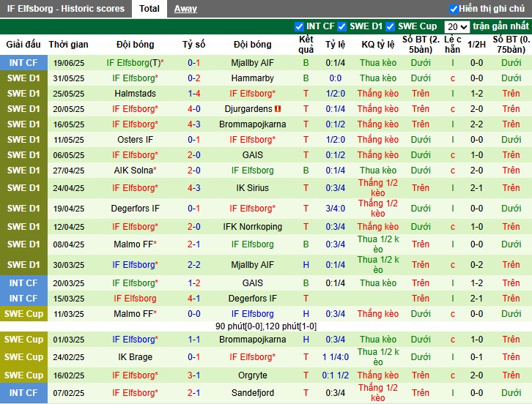Screen dimensions: 532x404
Task: Open the AIK Solna team link
Action: (133, 170)
